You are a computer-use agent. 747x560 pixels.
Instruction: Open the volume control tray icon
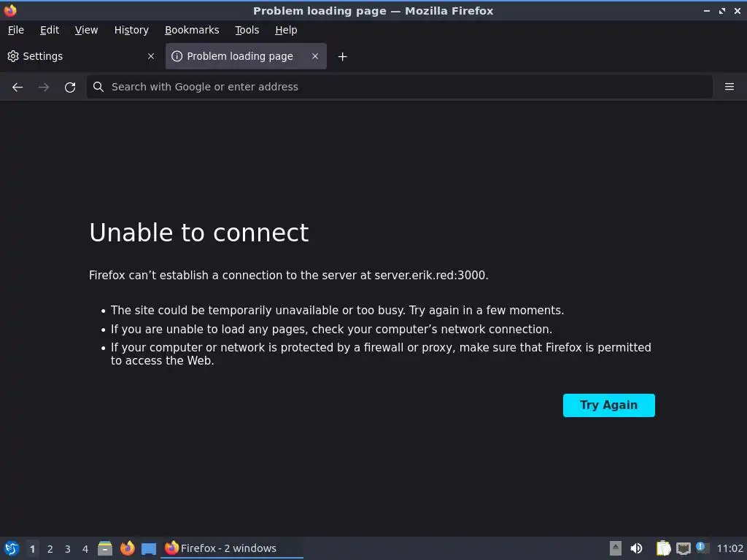(x=636, y=548)
